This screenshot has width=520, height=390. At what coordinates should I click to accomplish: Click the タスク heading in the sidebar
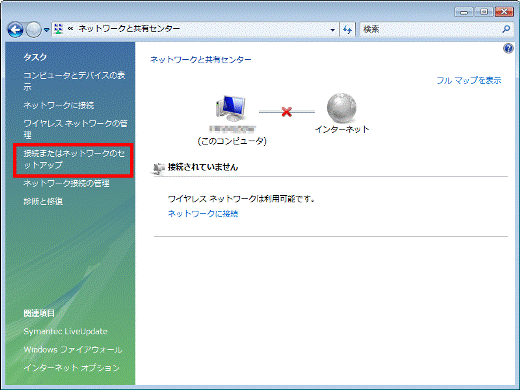(x=35, y=57)
